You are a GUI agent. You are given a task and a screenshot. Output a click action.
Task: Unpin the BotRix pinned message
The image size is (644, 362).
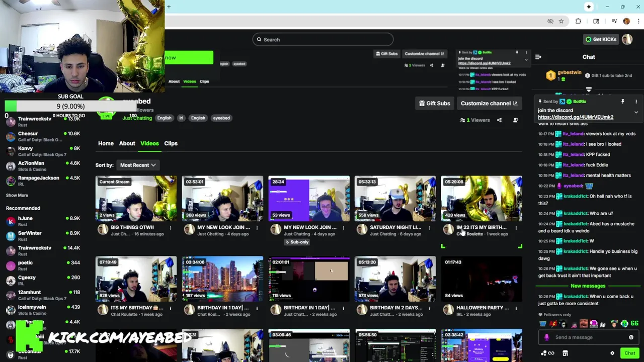[623, 102]
